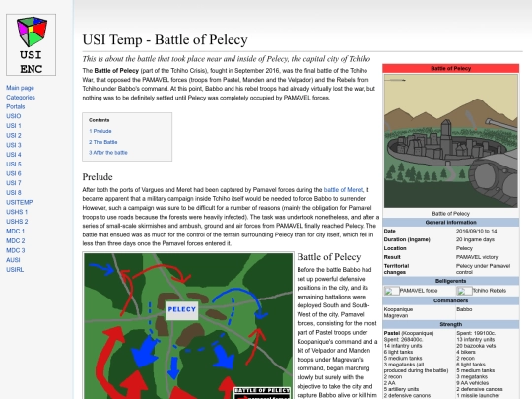Click the red 'Battle of Pelecy' infobox header
532x399 pixels.
(x=451, y=68)
